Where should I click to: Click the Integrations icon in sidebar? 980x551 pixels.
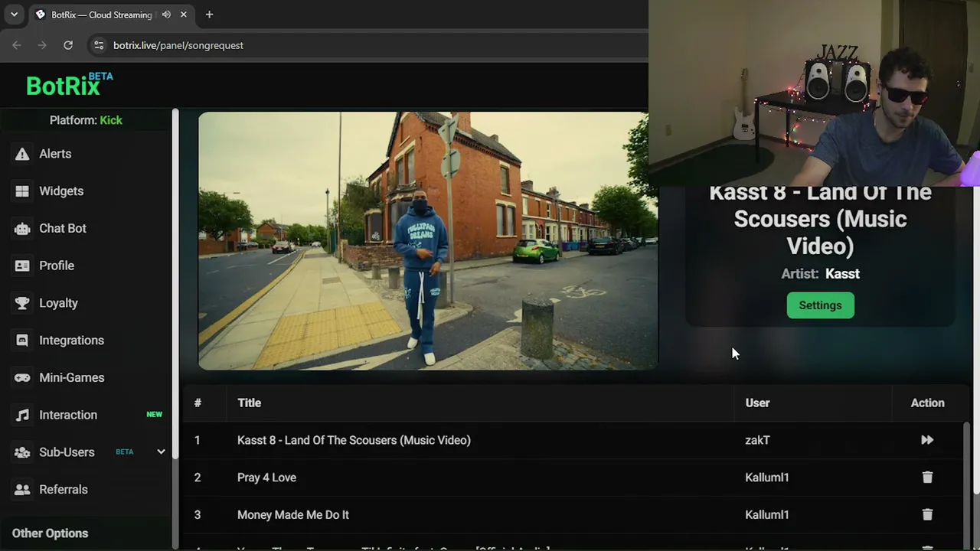click(22, 341)
